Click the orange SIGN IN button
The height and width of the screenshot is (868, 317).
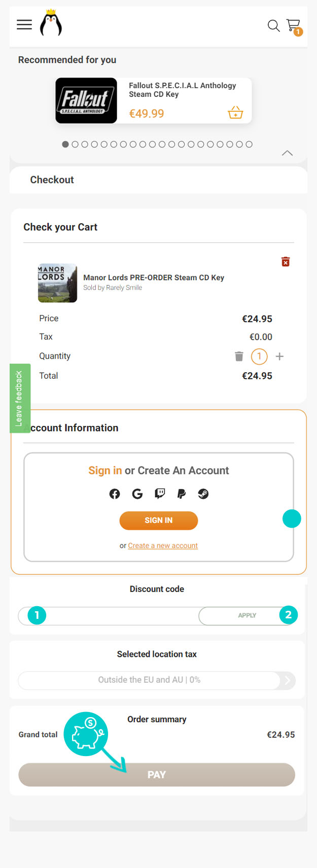[x=158, y=521]
